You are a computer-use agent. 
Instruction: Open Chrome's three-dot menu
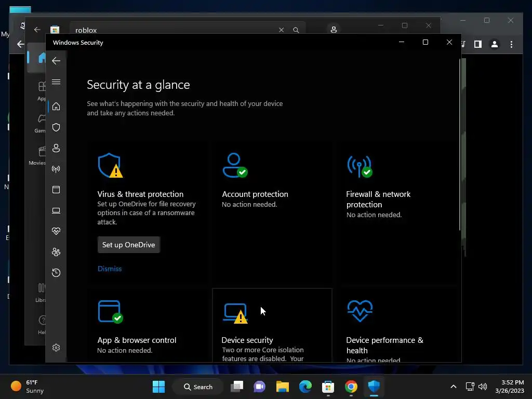pyautogui.click(x=511, y=44)
